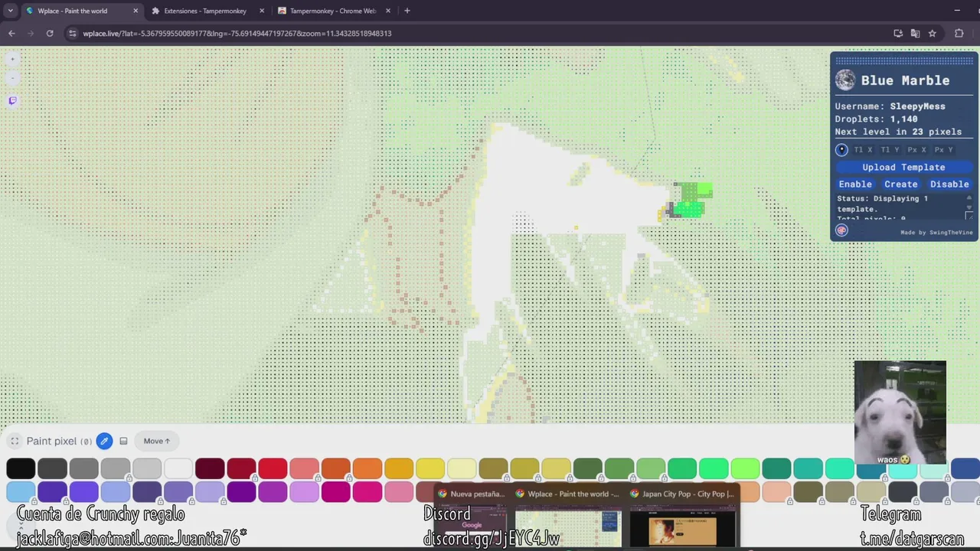Viewport: 980px width, 551px height.
Task: Click the Blue Marble globe logo
Action: click(x=845, y=80)
